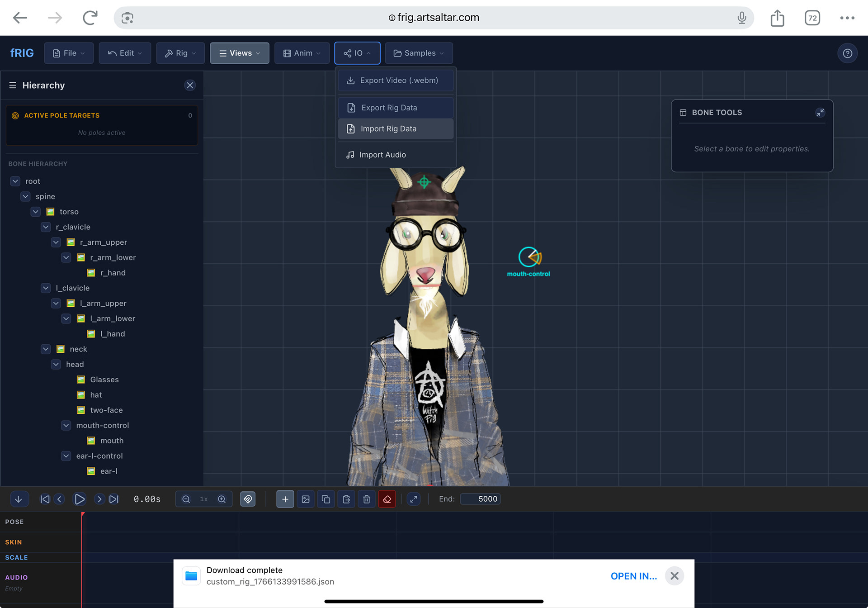Image resolution: width=868 pixels, height=608 pixels.
Task: Open the Samples dropdown menu
Action: coord(419,53)
